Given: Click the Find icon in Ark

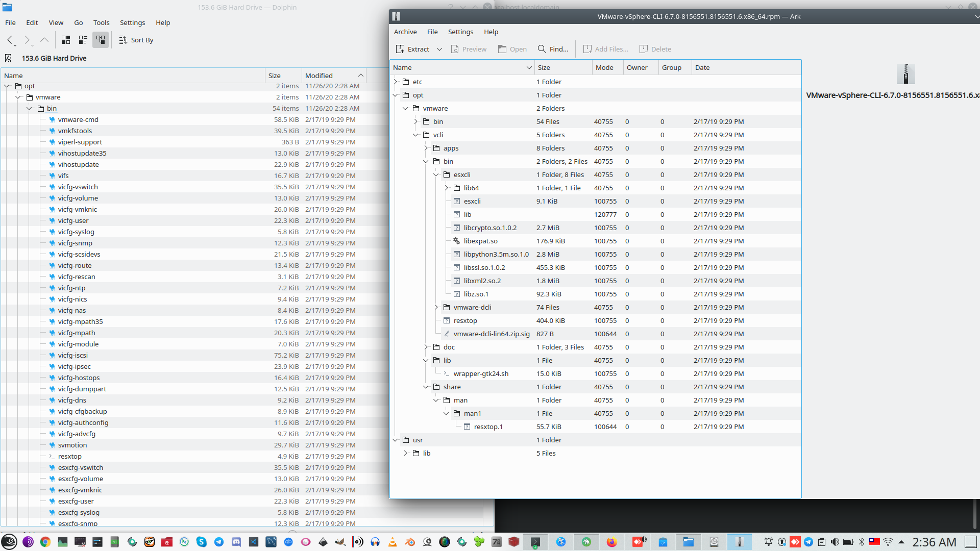Looking at the screenshot, I should point(542,49).
